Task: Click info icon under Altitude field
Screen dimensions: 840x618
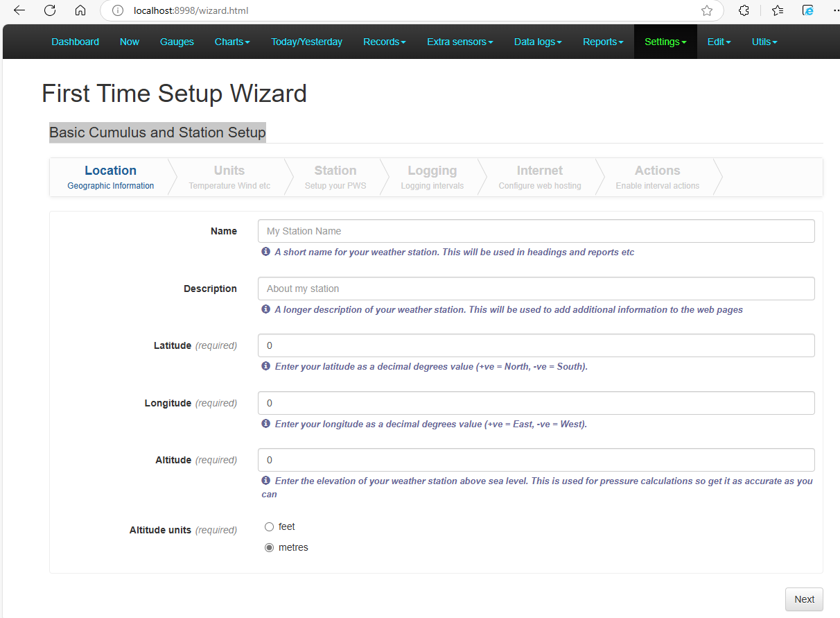Action: [x=265, y=481]
